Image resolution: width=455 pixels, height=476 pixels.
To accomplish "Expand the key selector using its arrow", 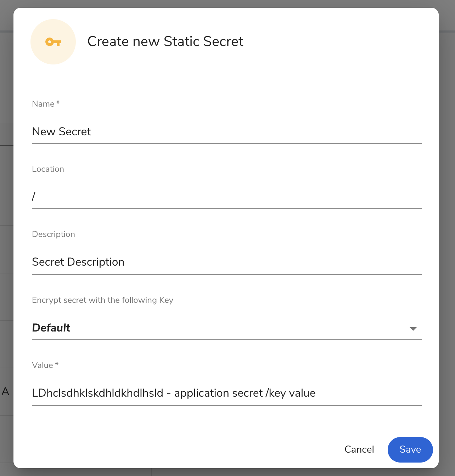I will (413, 329).
